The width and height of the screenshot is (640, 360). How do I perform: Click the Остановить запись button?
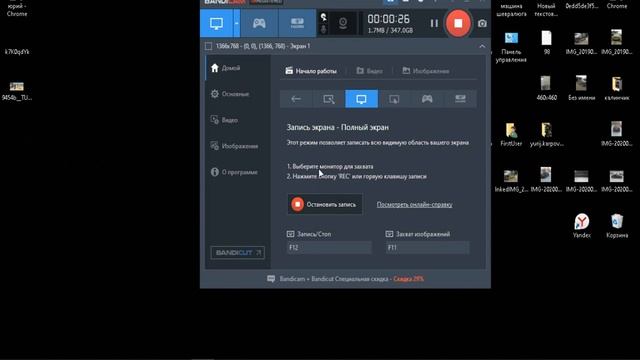click(x=325, y=204)
